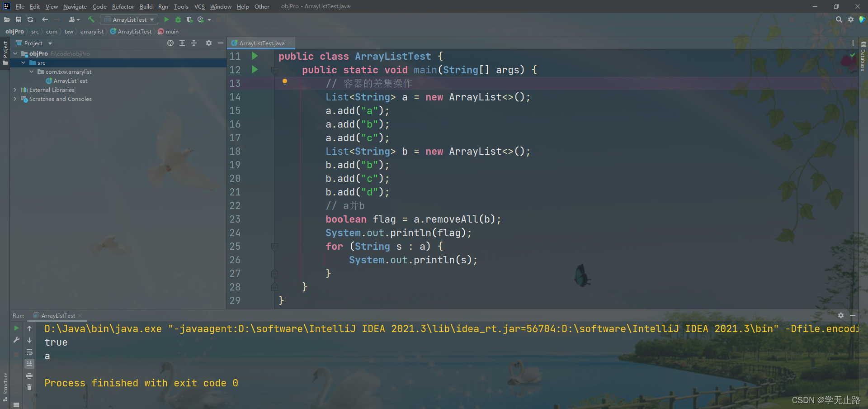
Task: Click Expand All in the Project panel
Action: pos(182,43)
